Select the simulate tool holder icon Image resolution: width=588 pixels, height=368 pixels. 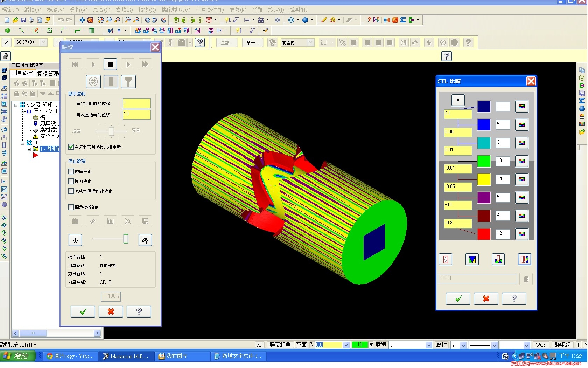click(x=128, y=82)
